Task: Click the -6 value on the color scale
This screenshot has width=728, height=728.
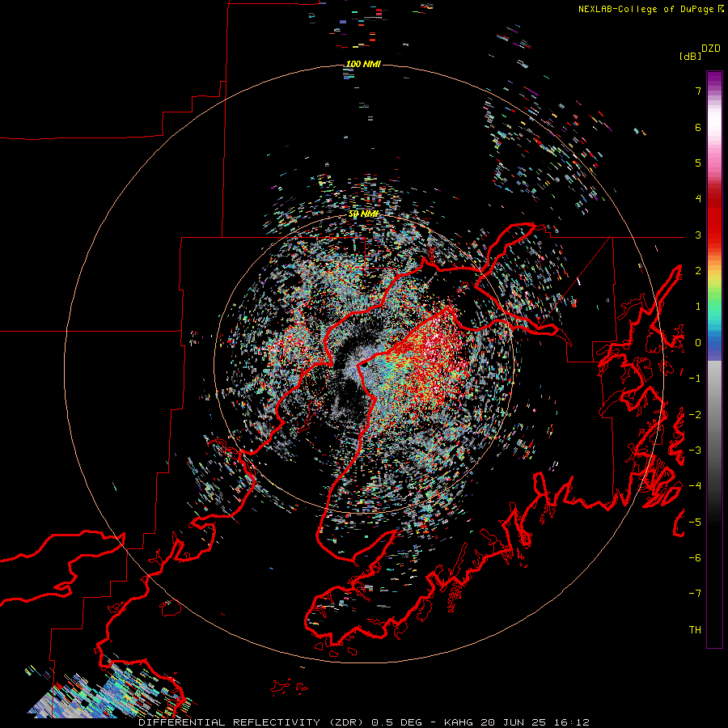Action: [695, 557]
